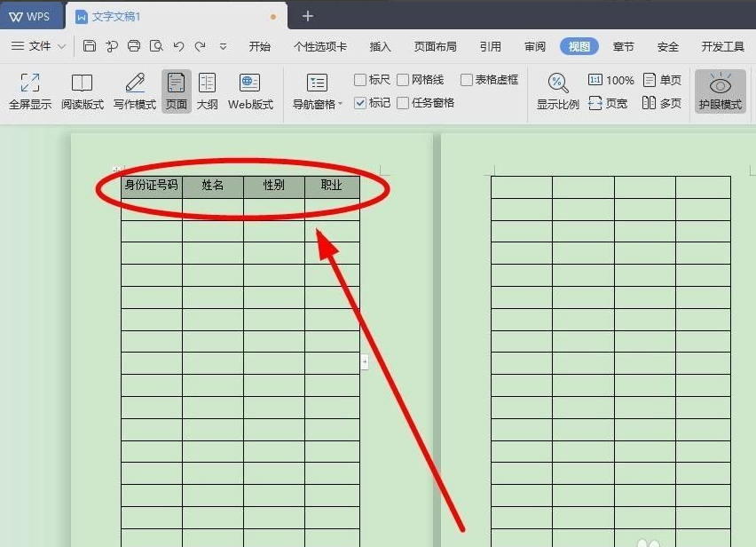Click the undo arrow icon
The height and width of the screenshot is (547, 756).
(177, 44)
